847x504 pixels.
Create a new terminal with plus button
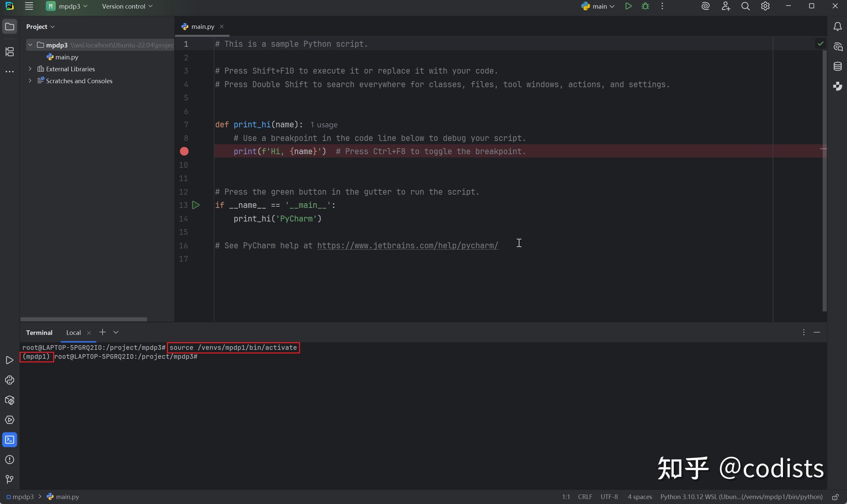(103, 332)
